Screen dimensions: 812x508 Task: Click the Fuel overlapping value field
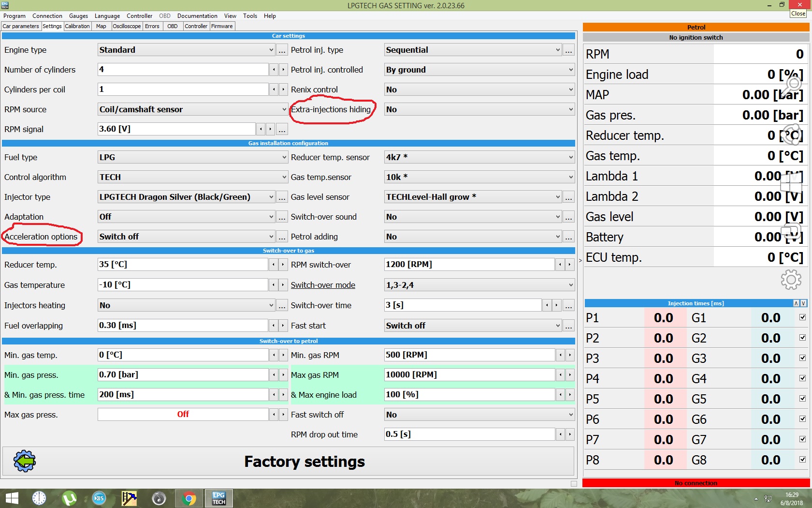pos(183,326)
